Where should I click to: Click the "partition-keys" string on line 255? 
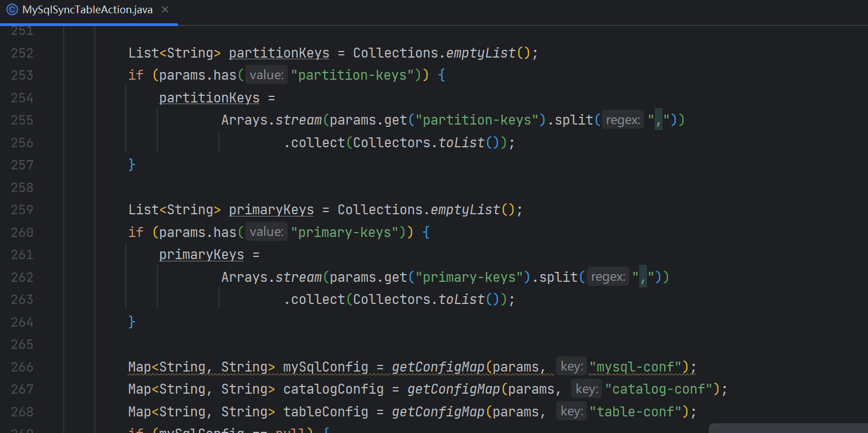coord(477,120)
